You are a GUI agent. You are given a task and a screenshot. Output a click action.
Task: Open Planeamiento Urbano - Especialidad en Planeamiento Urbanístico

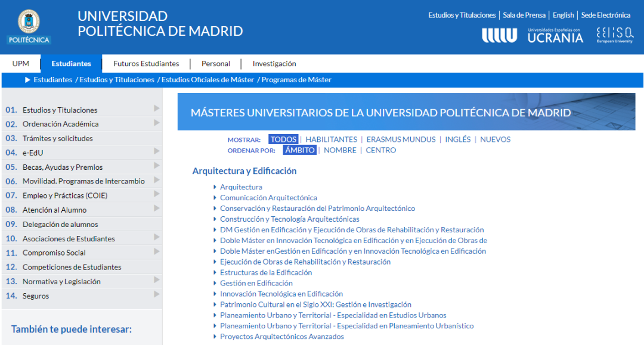click(346, 326)
